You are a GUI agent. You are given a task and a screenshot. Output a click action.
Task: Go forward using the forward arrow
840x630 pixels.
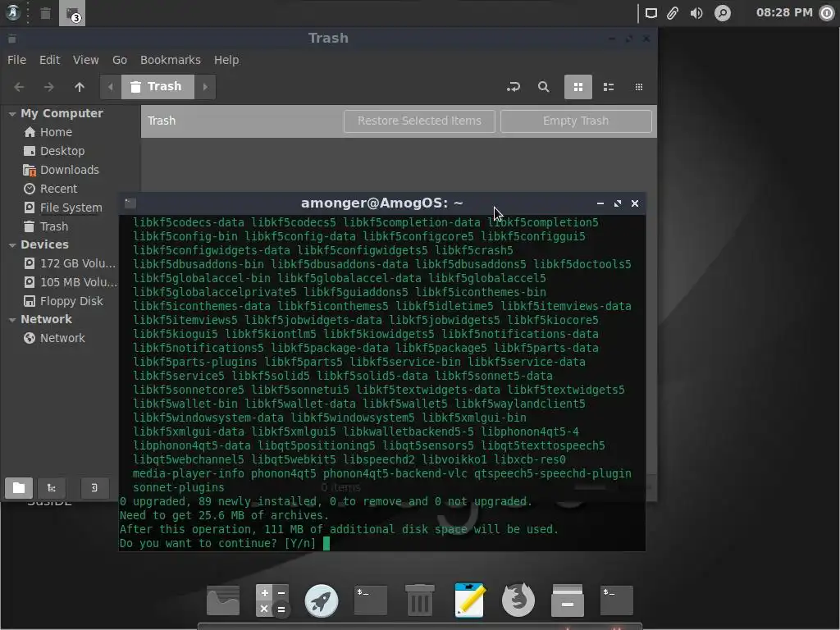point(48,87)
